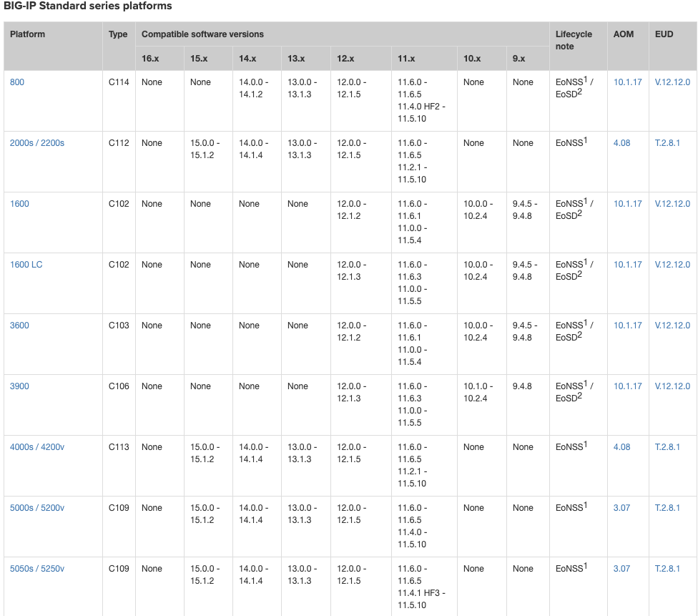
Task: Open the 1600 LC platform link
Action: [x=26, y=265]
